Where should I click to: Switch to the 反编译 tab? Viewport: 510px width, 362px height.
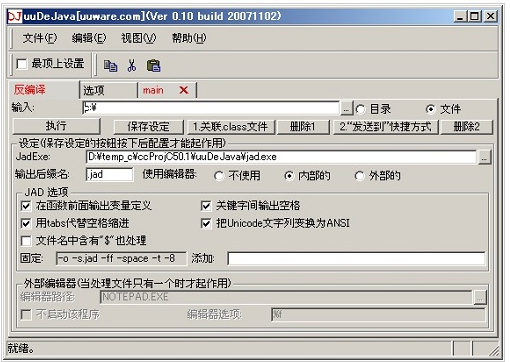coord(43,90)
